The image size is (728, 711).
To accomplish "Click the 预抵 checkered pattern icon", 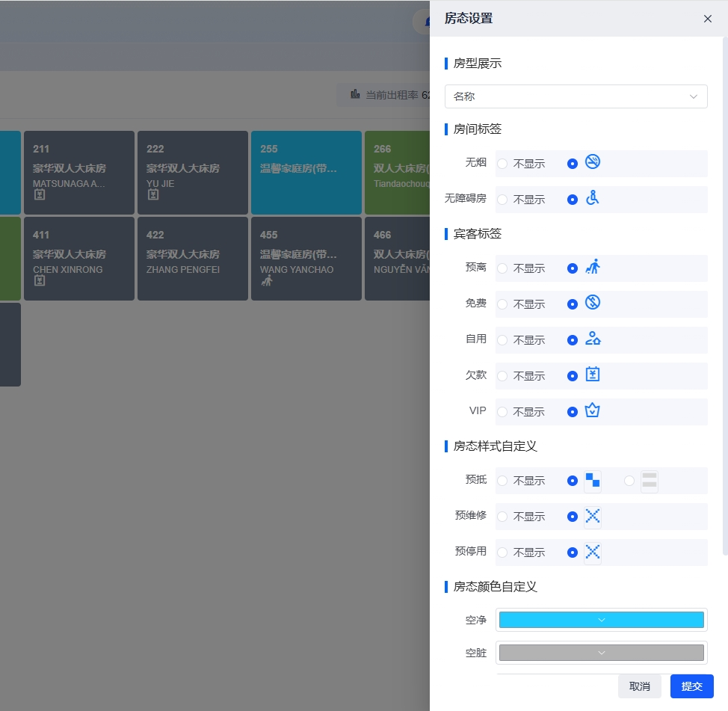I will coord(592,480).
